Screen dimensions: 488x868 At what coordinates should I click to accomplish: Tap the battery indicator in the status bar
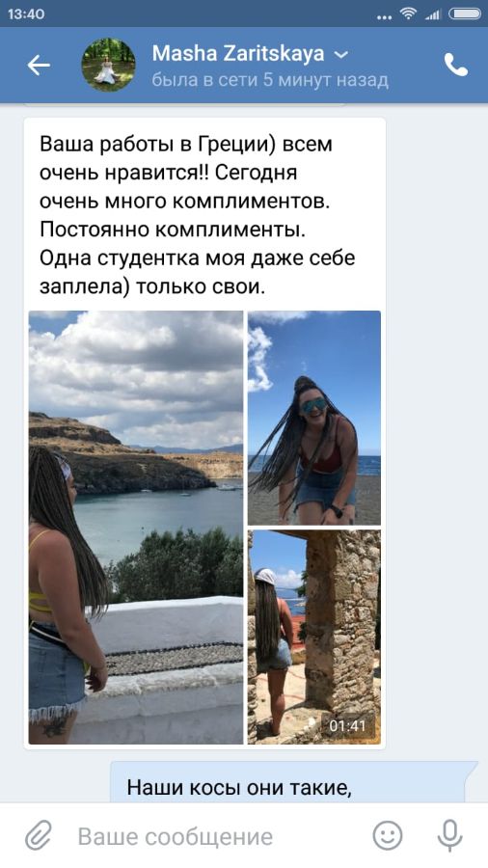(465, 14)
